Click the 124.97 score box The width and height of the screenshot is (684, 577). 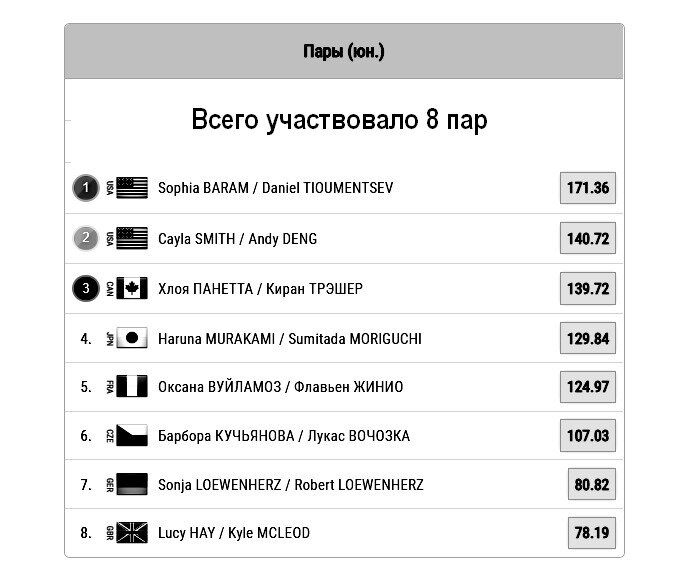[588, 386]
